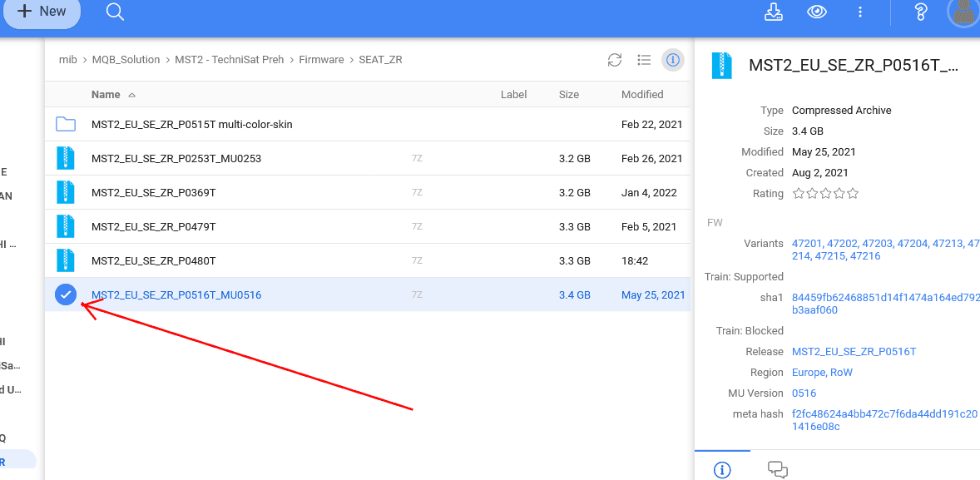This screenshot has width=980, height=480.
Task: Sort files by Name column
Action: click(x=106, y=95)
